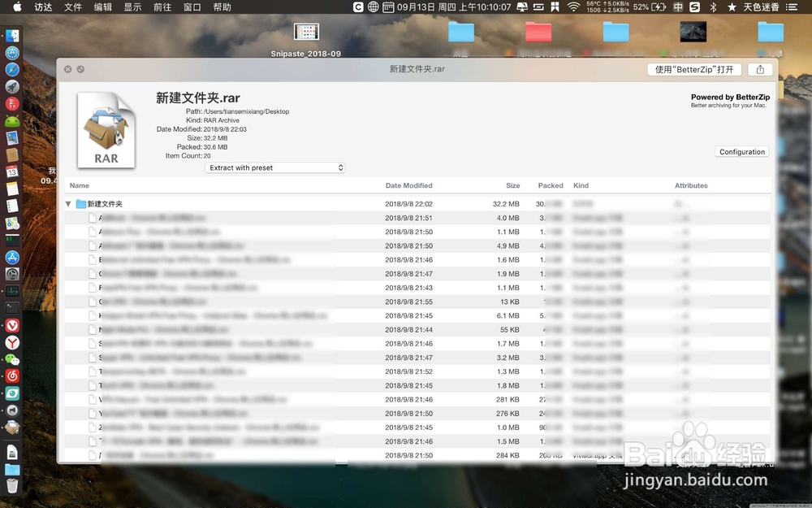The width and height of the screenshot is (812, 508).
Task: Click 使用“BetterZip”打开 button
Action: click(x=694, y=69)
